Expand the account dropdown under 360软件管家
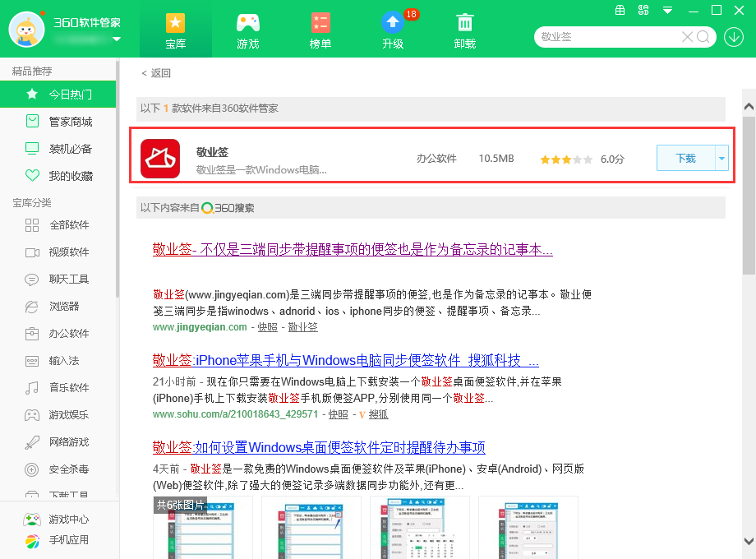 [x=117, y=39]
